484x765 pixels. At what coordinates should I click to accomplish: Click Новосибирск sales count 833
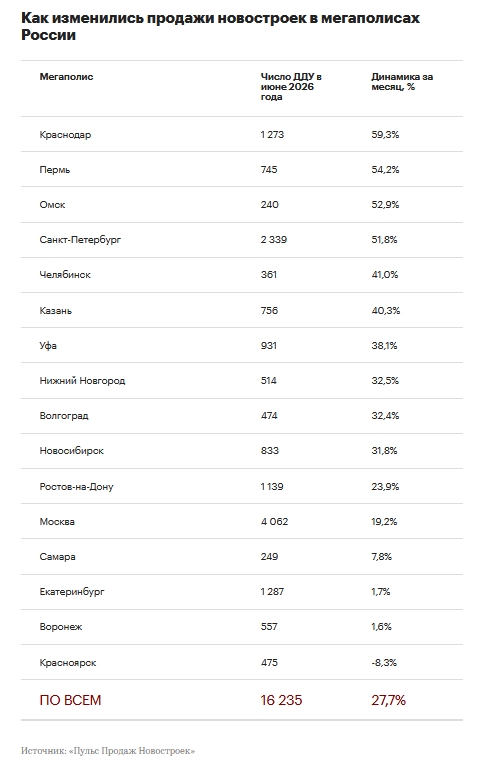point(269,451)
